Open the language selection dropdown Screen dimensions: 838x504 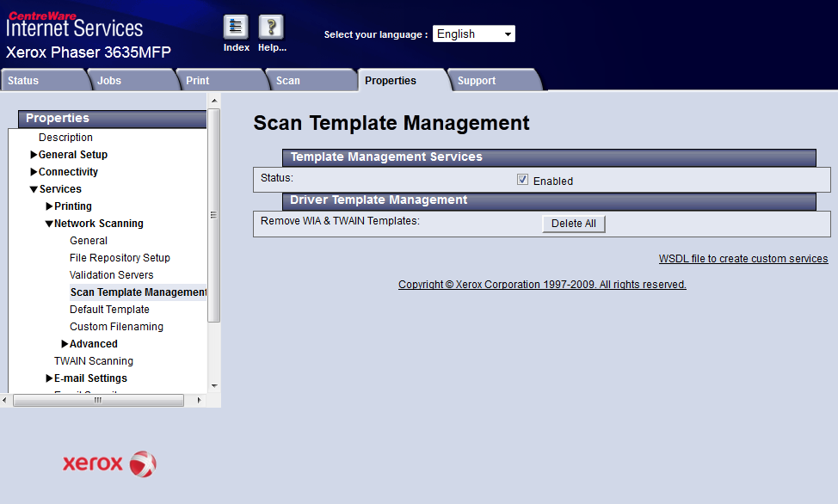[473, 34]
